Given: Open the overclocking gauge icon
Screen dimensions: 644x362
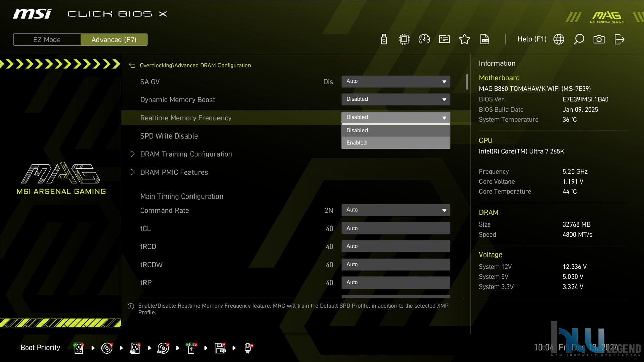Looking at the screenshot, I should 424,39.
